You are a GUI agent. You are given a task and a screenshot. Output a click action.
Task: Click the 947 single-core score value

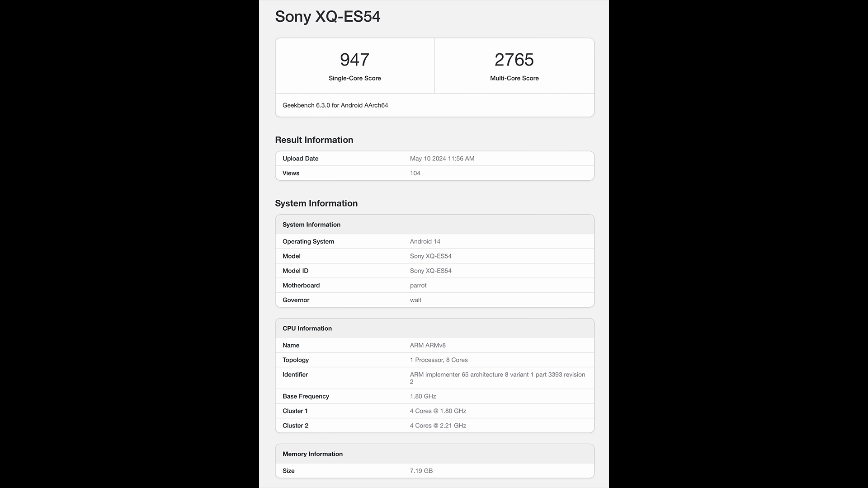click(354, 60)
